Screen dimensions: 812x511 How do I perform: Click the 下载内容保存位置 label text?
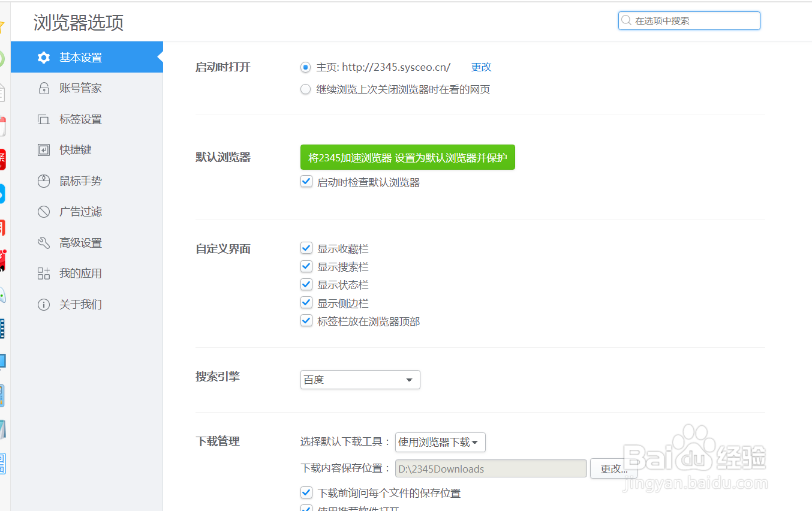[345, 468]
